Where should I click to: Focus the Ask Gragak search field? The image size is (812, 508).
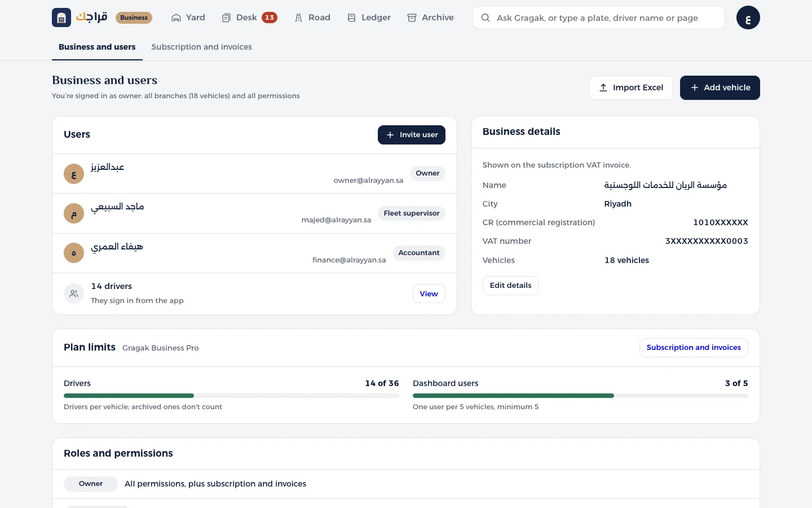[599, 17]
